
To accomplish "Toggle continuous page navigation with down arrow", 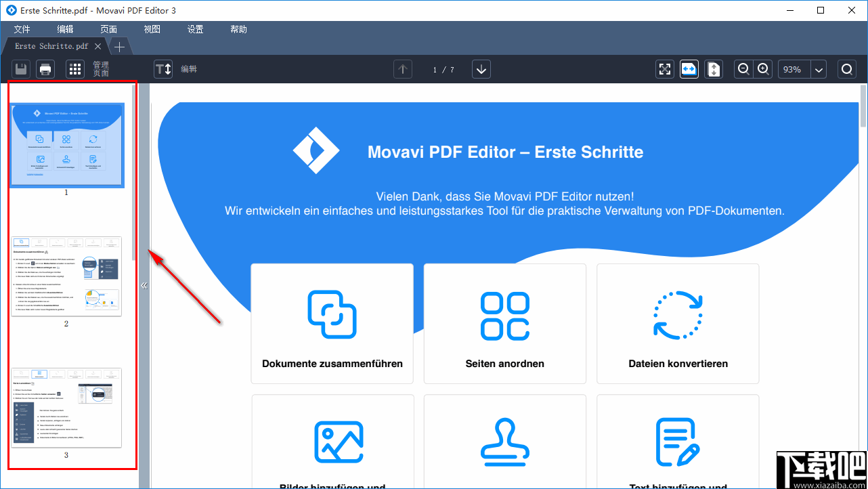I will (481, 68).
